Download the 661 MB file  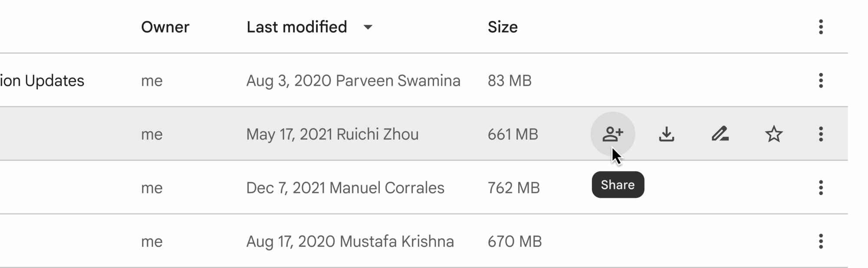click(x=666, y=134)
